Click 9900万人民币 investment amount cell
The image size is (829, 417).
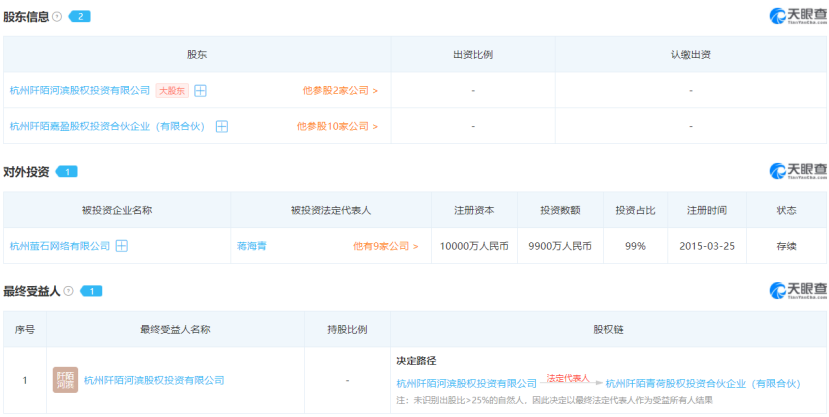tap(560, 246)
